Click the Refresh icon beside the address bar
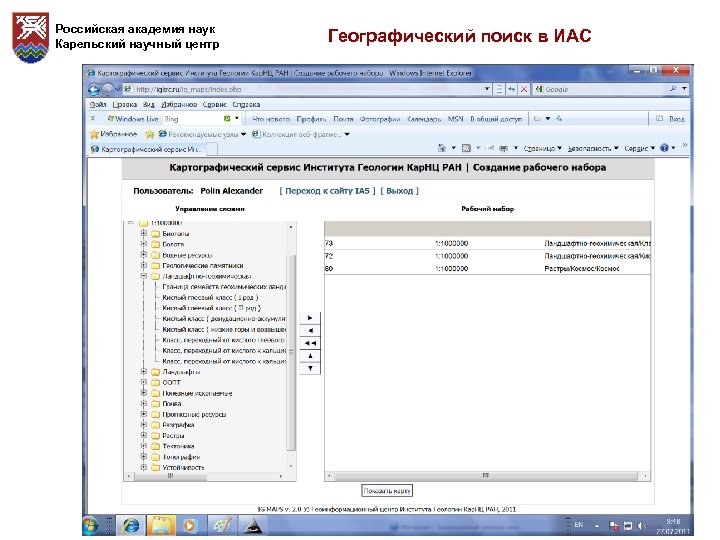This screenshot has height=540, width=720. [x=512, y=89]
